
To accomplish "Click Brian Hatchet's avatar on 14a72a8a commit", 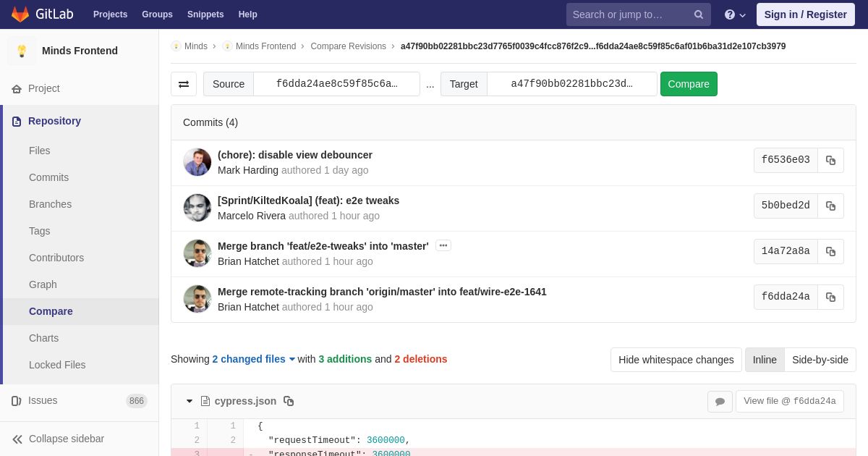I will click(197, 253).
